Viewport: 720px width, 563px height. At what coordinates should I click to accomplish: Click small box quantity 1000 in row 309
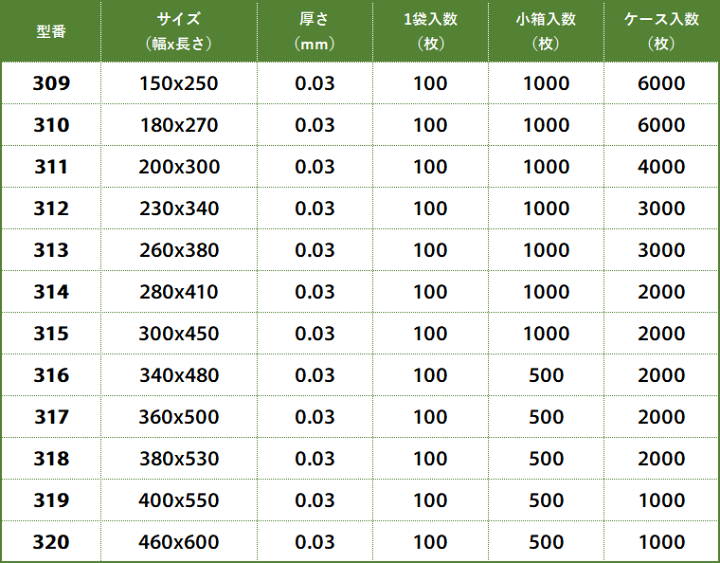(546, 83)
